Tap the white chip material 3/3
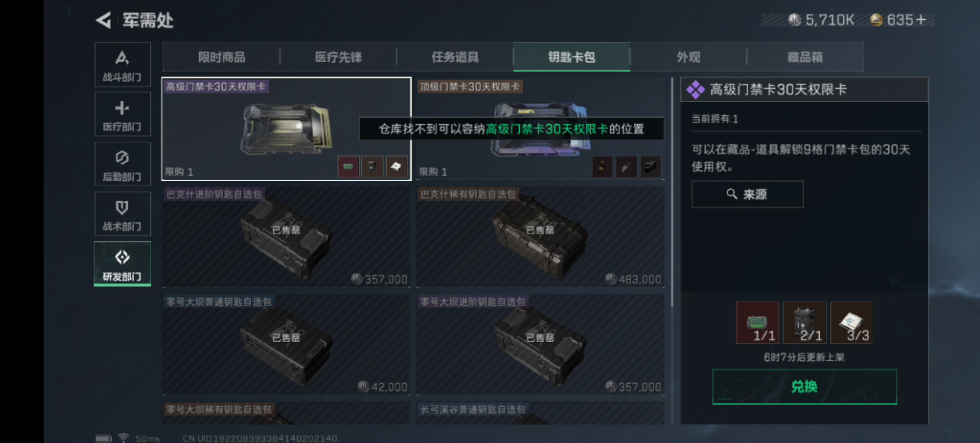This screenshot has height=443, width=980. (851, 323)
